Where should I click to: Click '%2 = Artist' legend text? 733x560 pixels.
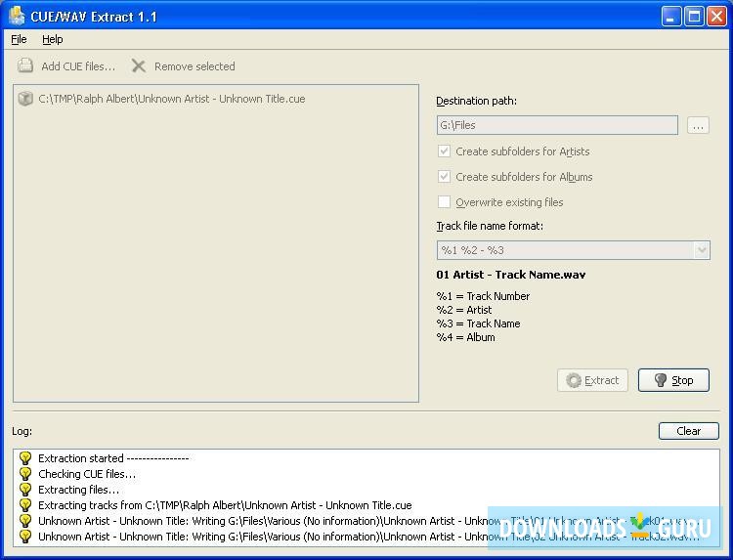click(463, 310)
